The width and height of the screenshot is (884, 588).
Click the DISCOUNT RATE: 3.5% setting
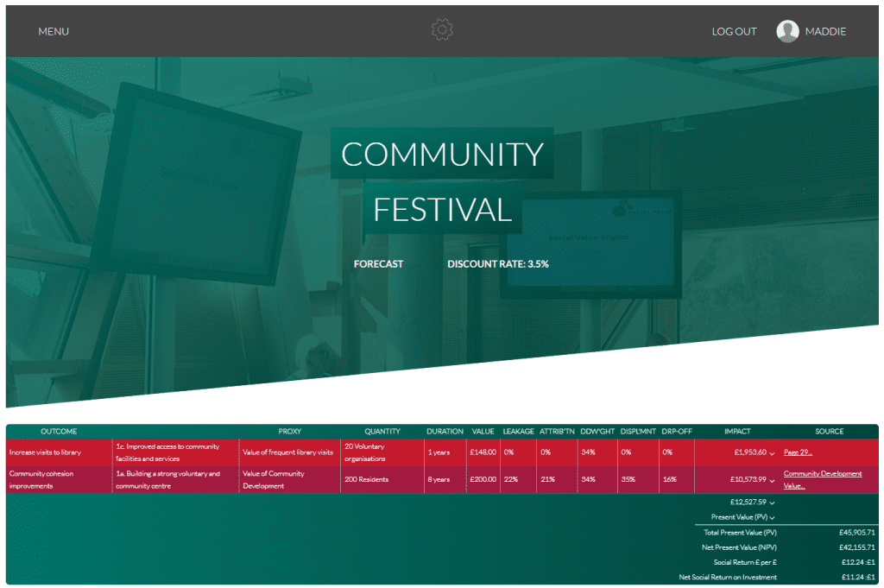click(497, 264)
